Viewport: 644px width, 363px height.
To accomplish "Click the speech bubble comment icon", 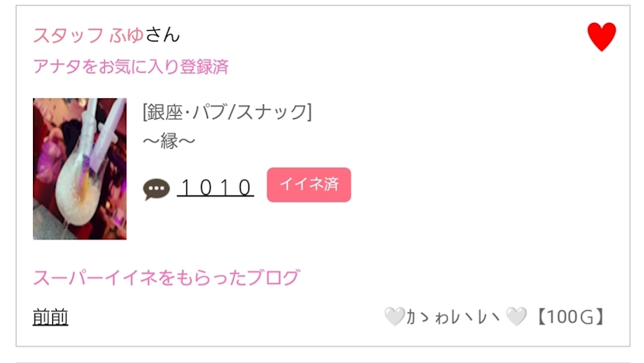I will point(156,189).
